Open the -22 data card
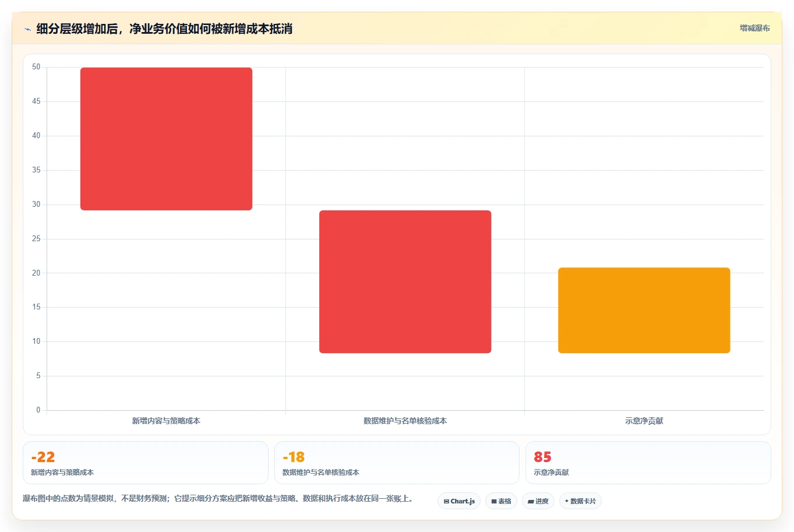 146,463
